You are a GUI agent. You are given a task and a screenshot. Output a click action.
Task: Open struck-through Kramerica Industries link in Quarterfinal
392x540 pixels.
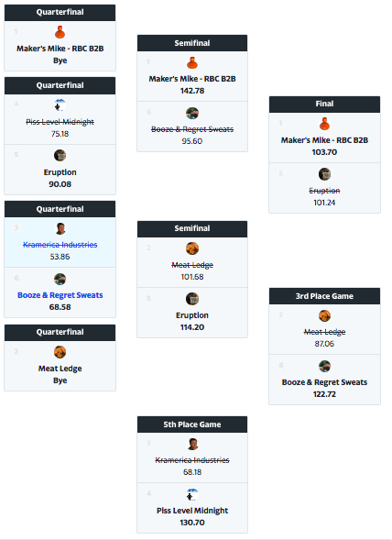[60, 245]
